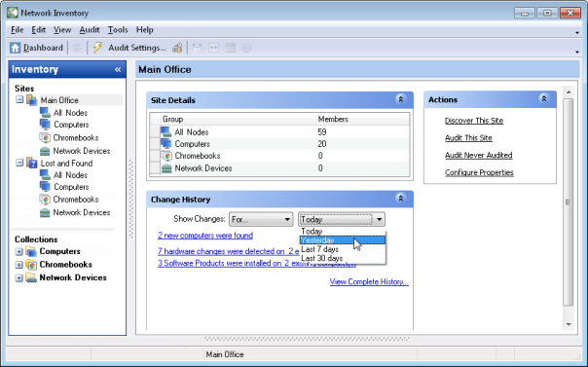Choose Yesterday in the dropdown list
Viewport: 588px width, 367px height.
tap(343, 240)
